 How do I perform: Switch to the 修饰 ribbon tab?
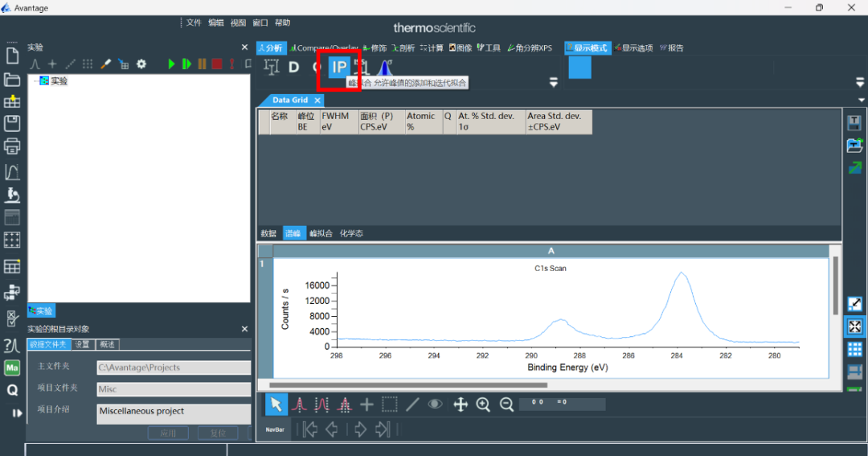(x=375, y=48)
